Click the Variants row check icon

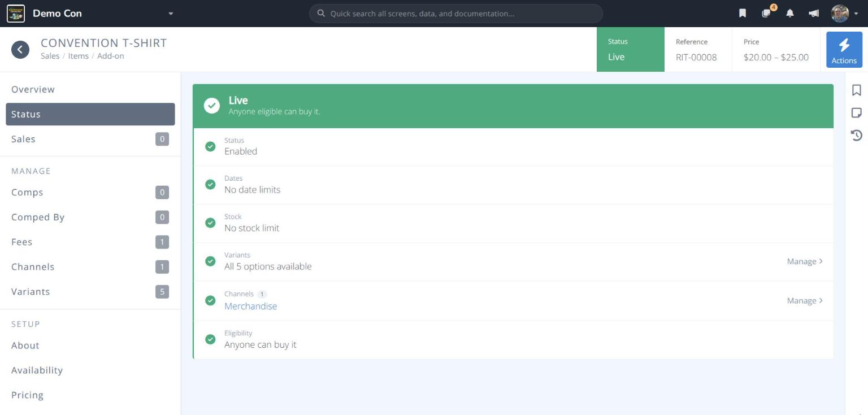210,261
